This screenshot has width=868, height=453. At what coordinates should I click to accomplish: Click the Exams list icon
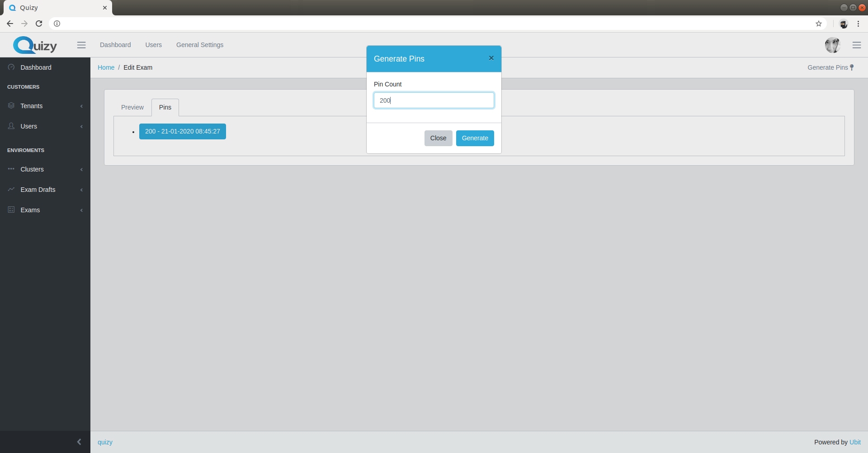(11, 210)
